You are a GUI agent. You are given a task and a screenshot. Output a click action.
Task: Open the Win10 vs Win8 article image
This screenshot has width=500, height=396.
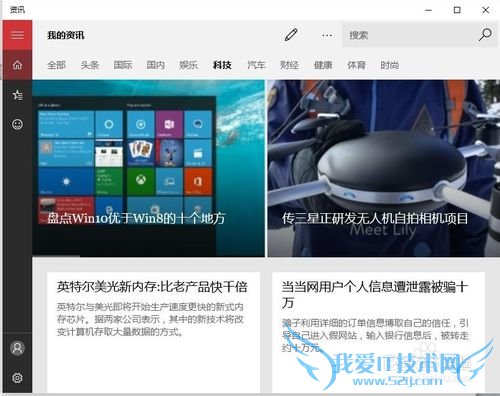[x=149, y=168]
